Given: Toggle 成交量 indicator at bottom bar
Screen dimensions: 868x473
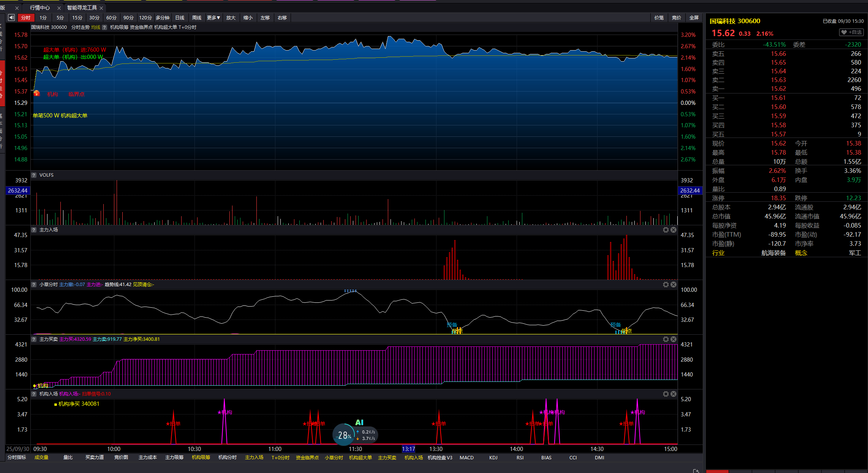Looking at the screenshot, I should pos(41,457).
